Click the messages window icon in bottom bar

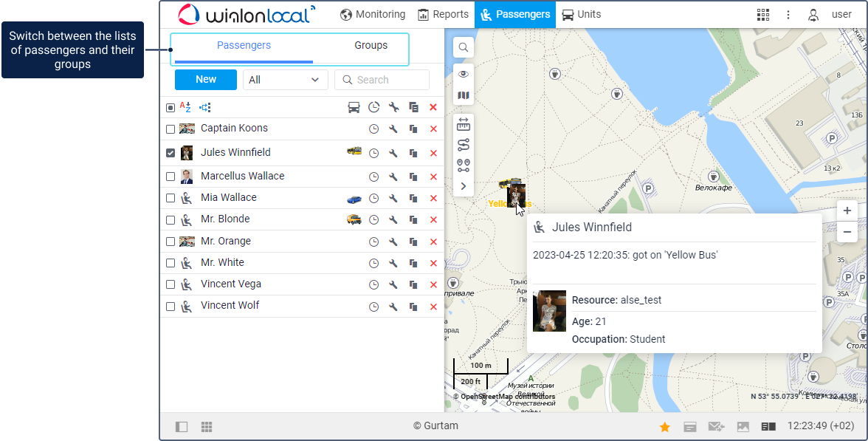[689, 427]
